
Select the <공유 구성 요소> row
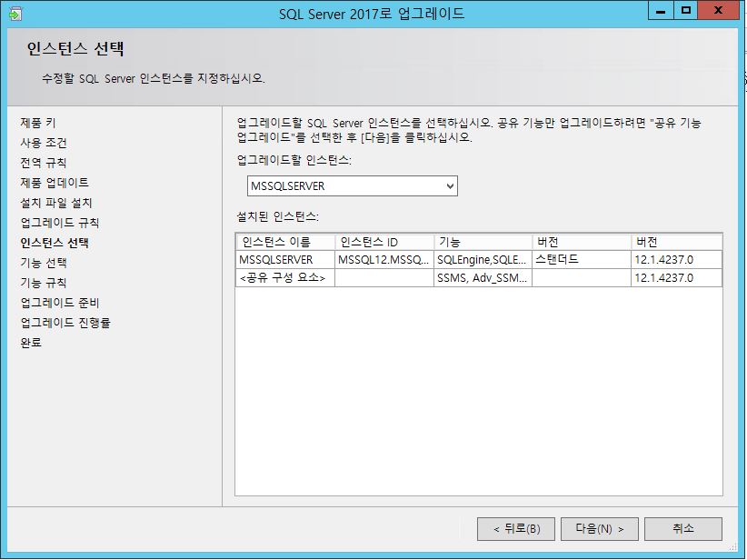click(479, 278)
